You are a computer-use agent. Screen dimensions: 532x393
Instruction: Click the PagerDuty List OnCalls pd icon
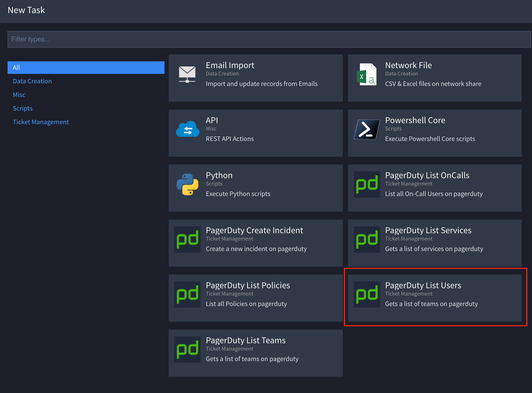(367, 184)
